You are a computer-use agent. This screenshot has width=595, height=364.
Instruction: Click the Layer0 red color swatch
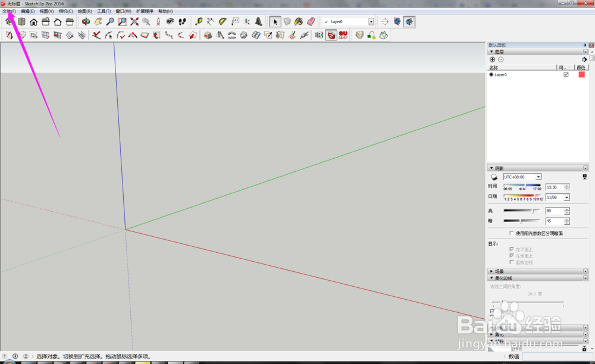581,75
